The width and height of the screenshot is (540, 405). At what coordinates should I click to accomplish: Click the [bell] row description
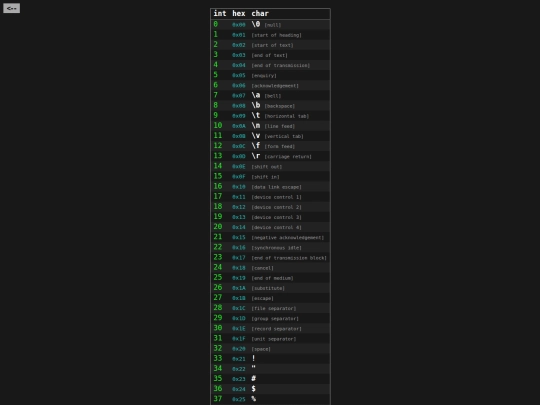click(273, 96)
